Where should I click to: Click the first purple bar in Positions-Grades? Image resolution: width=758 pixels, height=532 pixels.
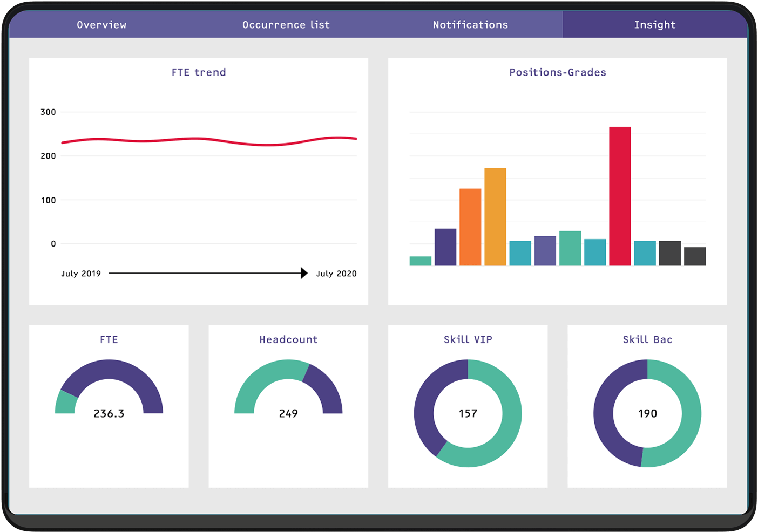pyautogui.click(x=445, y=247)
